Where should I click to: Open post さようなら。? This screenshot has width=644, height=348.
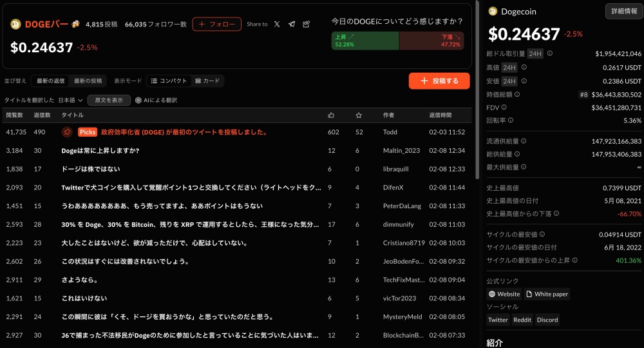(80, 280)
